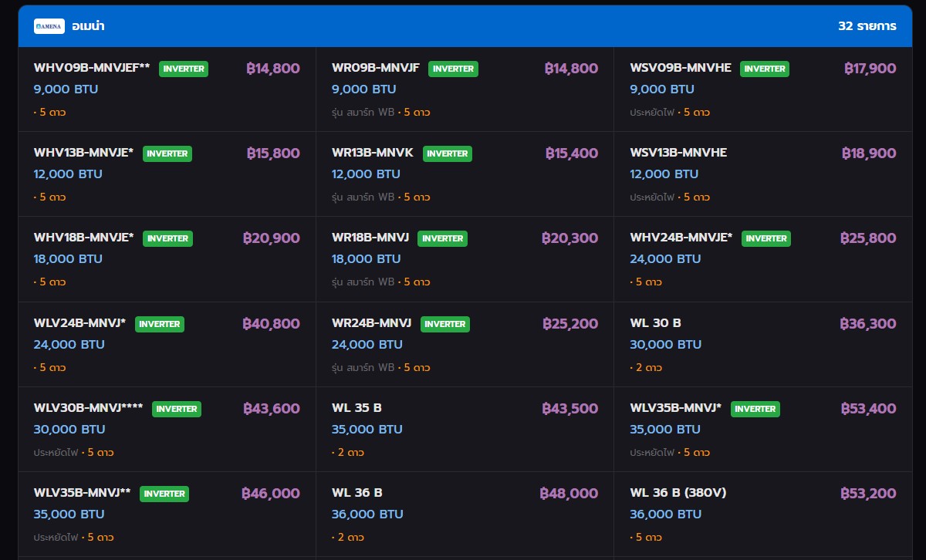Click 12,000 BTU under WR13B-MNVK

tap(366, 174)
